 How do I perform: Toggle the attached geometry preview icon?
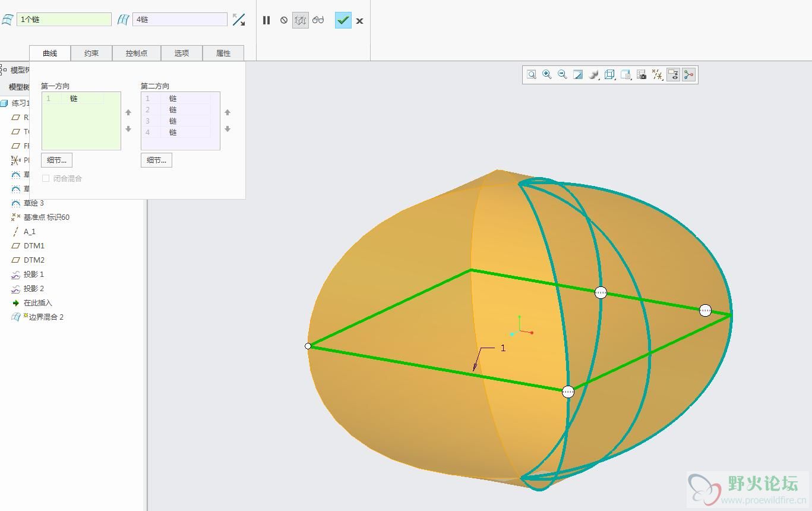pyautogui.click(x=301, y=20)
